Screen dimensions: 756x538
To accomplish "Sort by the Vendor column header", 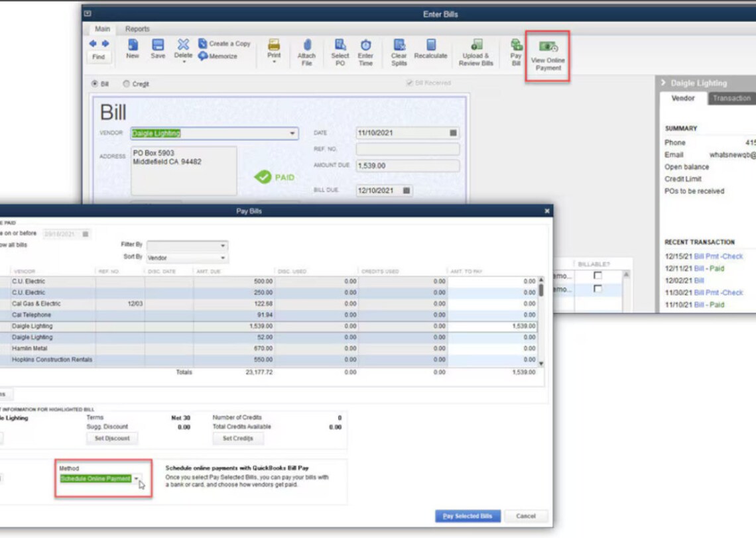I will coord(52,272).
